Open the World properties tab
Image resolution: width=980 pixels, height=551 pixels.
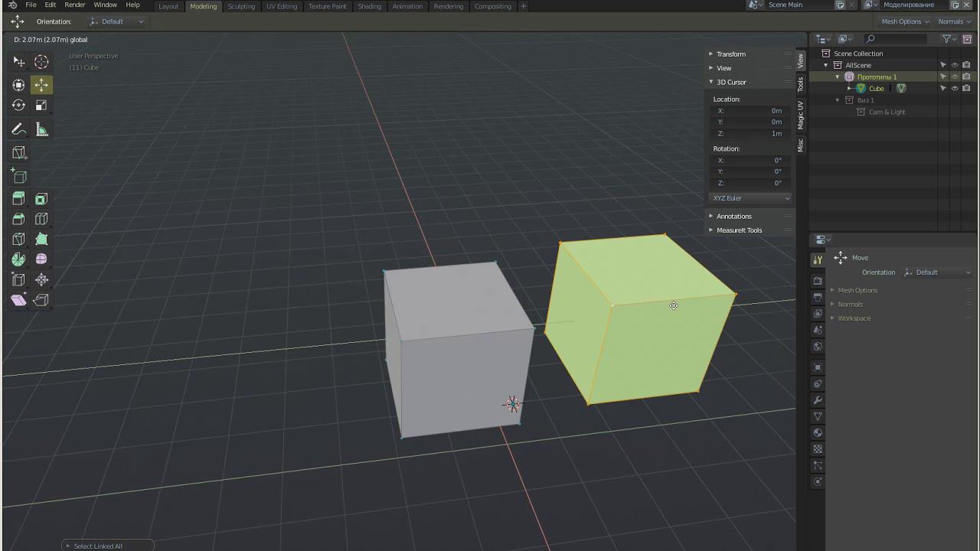(818, 346)
